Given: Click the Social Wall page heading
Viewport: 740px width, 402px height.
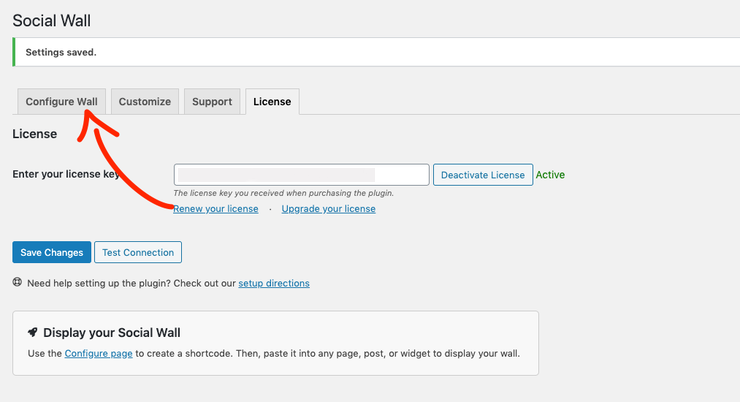Looking at the screenshot, I should 51,20.
